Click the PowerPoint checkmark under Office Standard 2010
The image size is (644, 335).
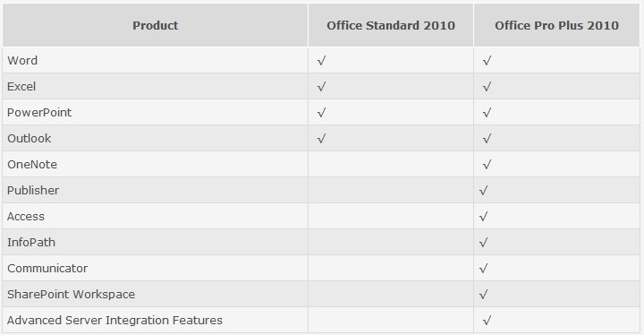pos(322,112)
